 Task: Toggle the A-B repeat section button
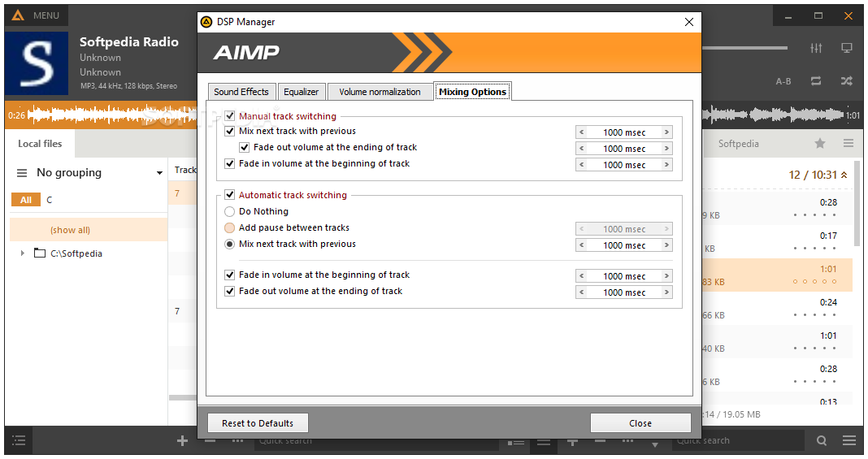pyautogui.click(x=783, y=81)
